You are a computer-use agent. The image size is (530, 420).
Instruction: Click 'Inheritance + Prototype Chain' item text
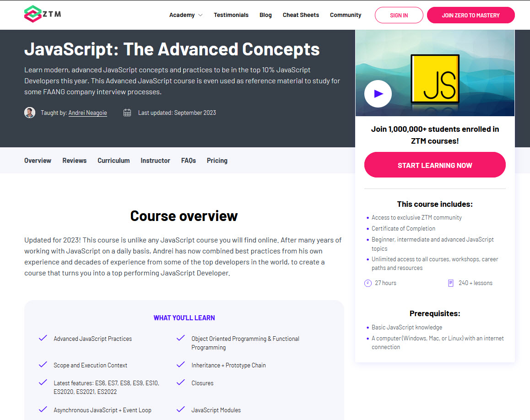point(228,365)
